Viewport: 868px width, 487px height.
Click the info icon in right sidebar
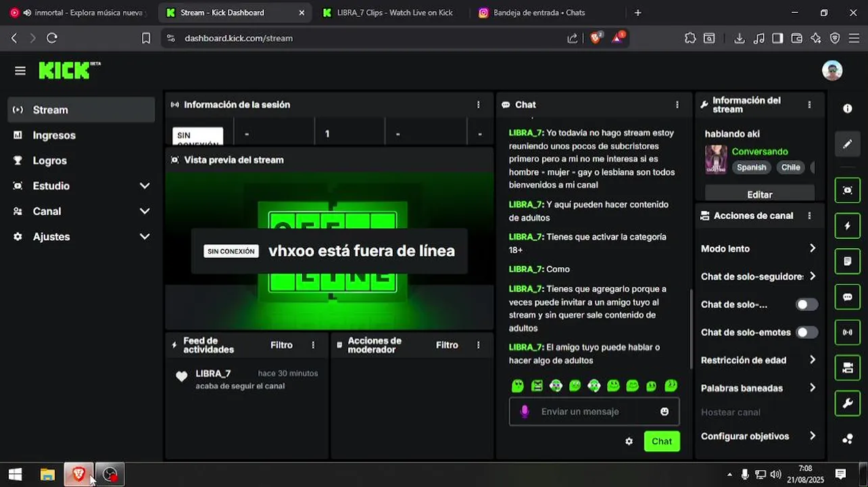click(x=848, y=108)
